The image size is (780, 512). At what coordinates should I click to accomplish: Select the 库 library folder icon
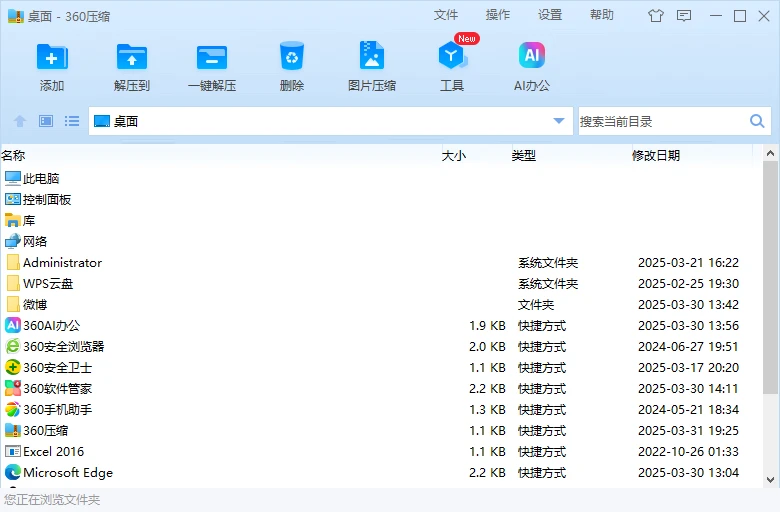coord(13,220)
